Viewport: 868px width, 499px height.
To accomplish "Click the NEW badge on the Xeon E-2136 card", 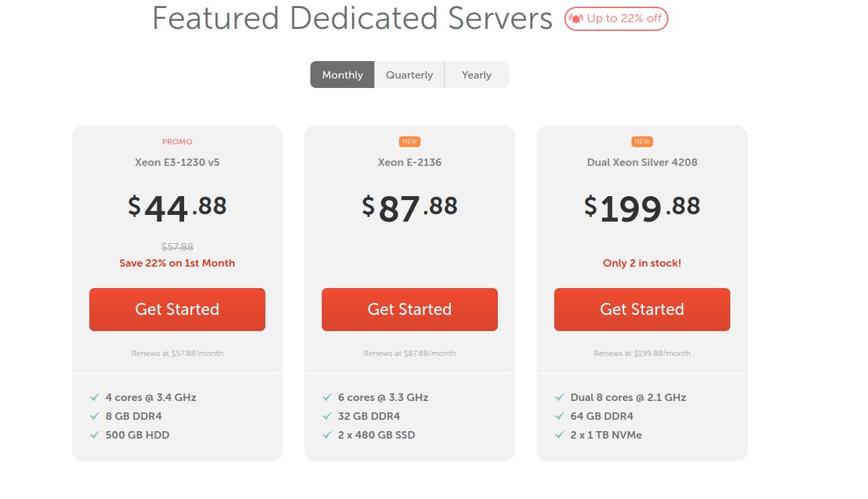I will (x=409, y=141).
